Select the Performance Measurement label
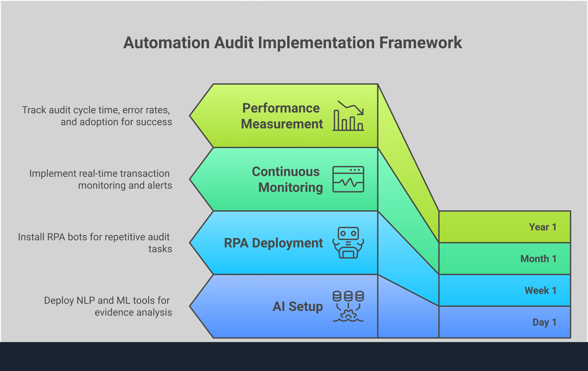This screenshot has height=371, width=588. (x=282, y=116)
